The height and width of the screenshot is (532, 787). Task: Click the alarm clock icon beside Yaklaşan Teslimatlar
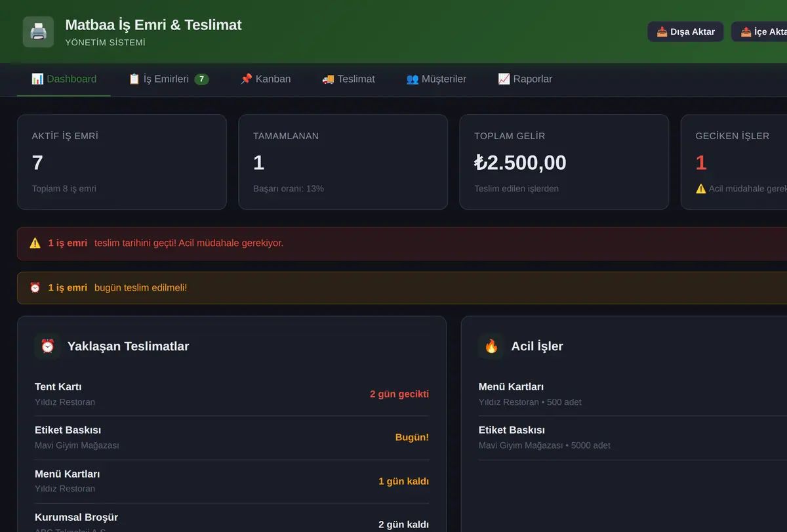pos(47,346)
